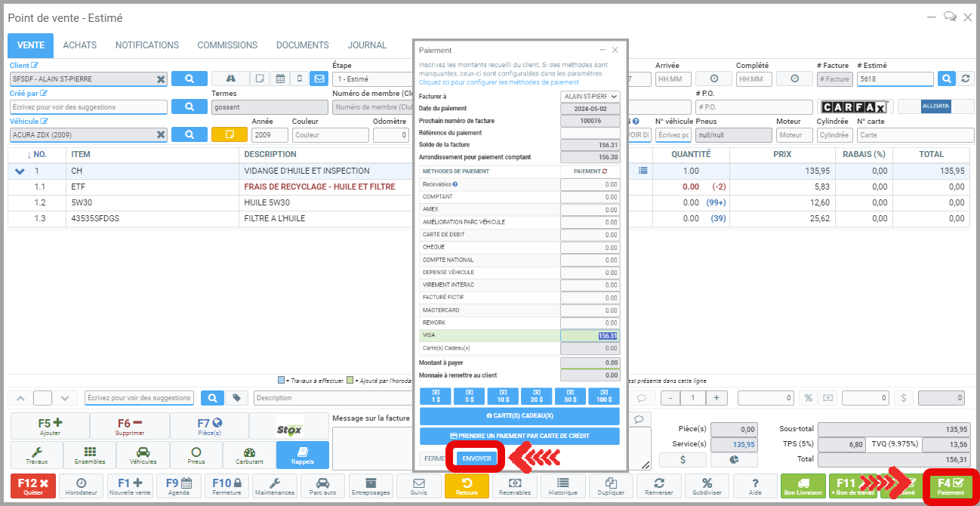Select the Pneus category button
Image resolution: width=980 pixels, height=506 pixels.
(196, 455)
